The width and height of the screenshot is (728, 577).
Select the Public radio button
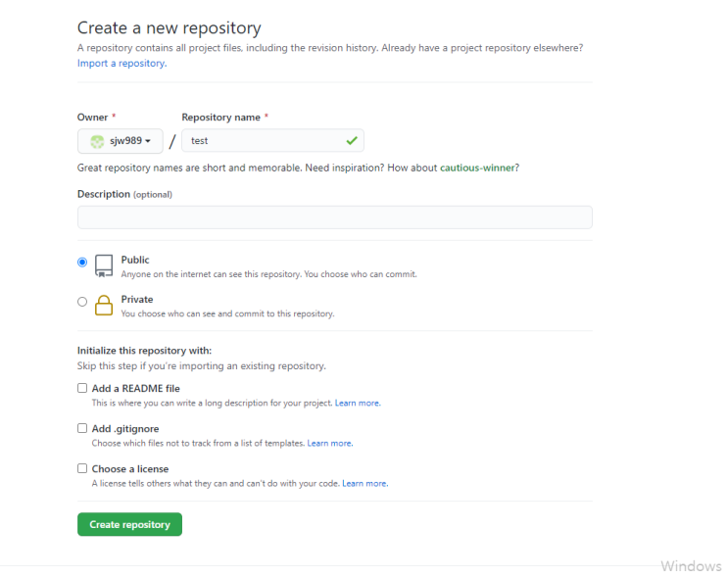coord(82,263)
